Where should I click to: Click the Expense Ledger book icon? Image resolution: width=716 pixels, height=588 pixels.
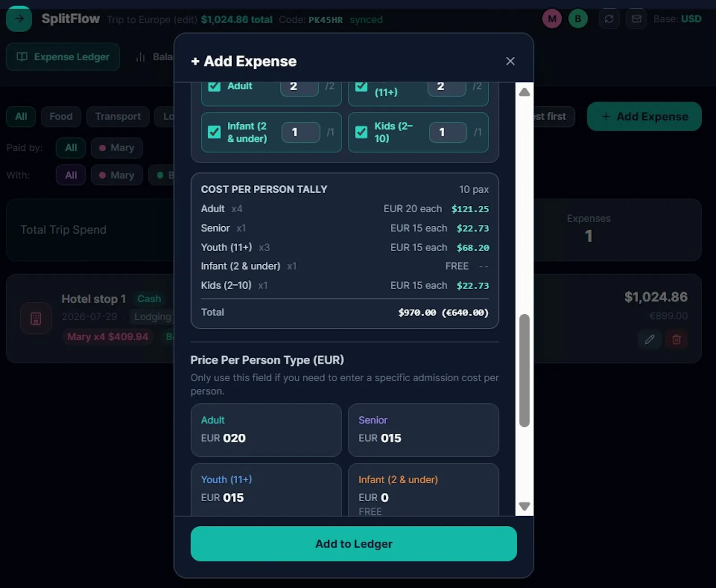click(22, 57)
